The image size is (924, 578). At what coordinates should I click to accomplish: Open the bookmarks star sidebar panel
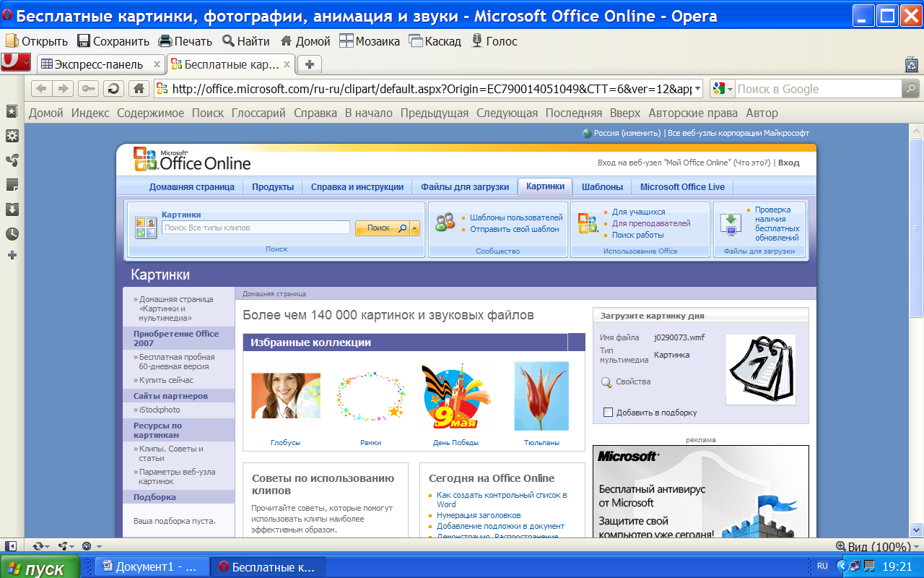click(x=12, y=111)
